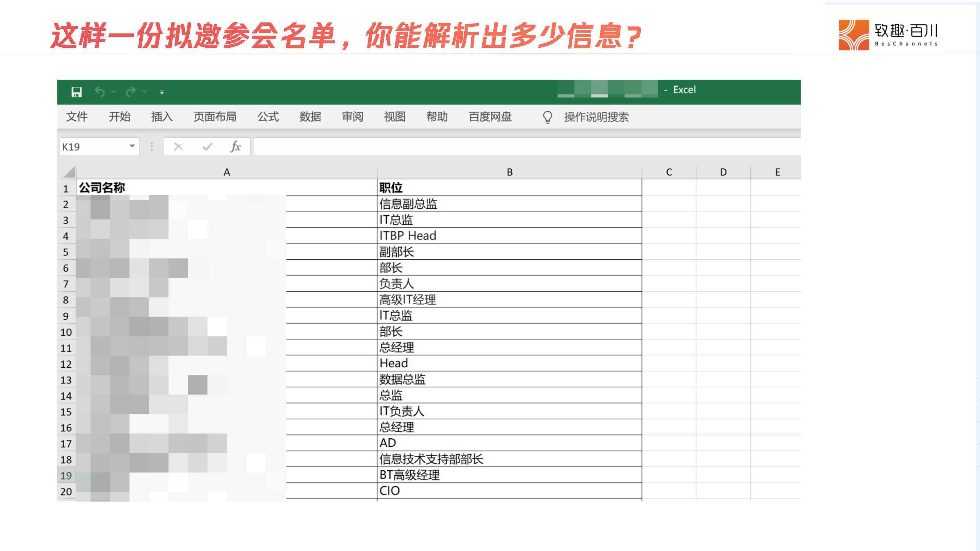Screen dimensions: 980x551
Task: Click the 总监 cell in row 14
Action: [509, 396]
